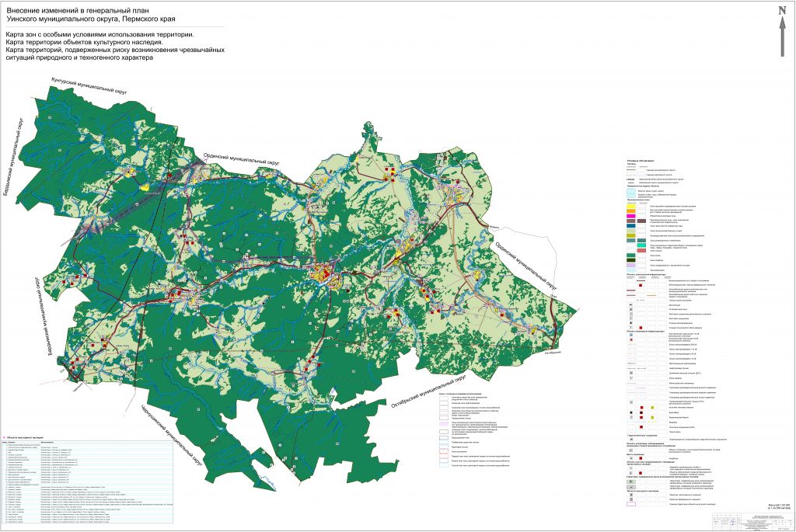796x532 pixels.
Task: Click the green-shaded emergency risk legend box
Action: (x=631, y=482)
